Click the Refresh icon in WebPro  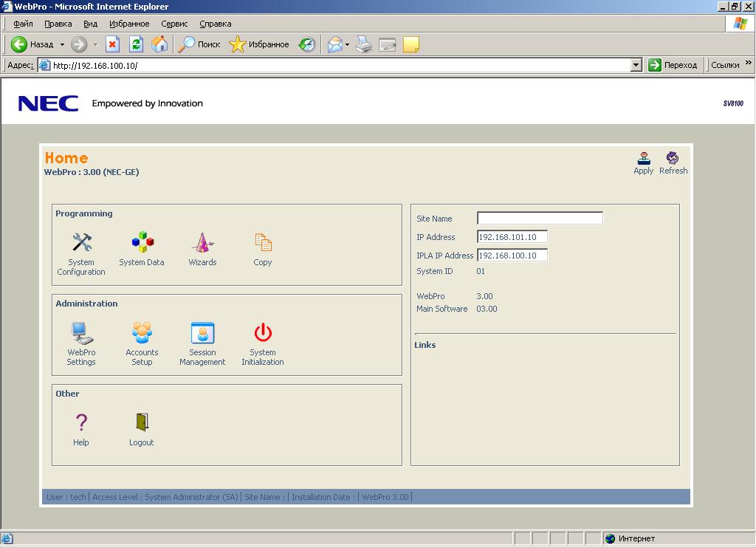point(673,158)
